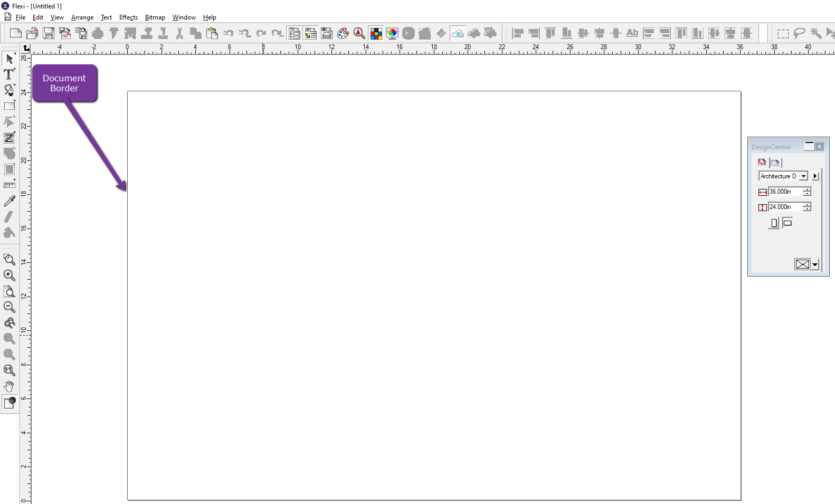The image size is (835, 504).
Task: Click the 36.000in width field
Action: pos(785,192)
